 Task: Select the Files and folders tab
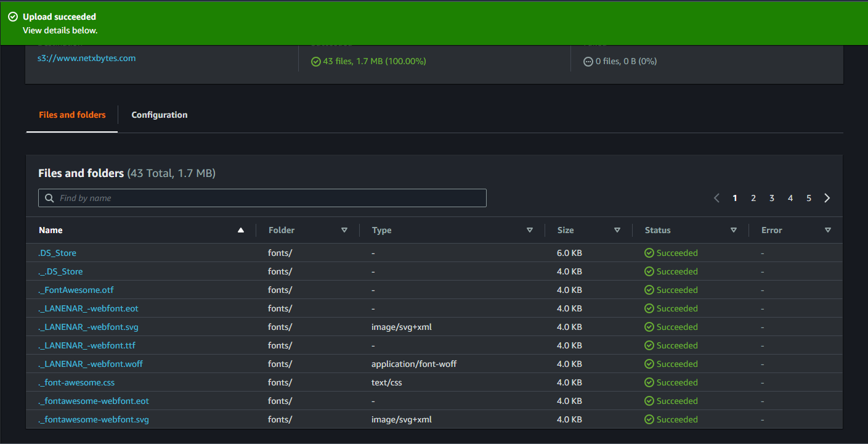pos(72,115)
